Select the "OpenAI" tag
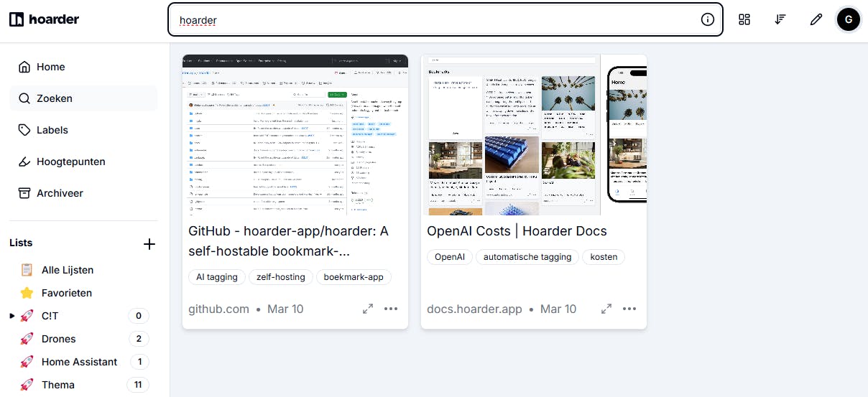This screenshot has height=397, width=868. (x=450, y=257)
